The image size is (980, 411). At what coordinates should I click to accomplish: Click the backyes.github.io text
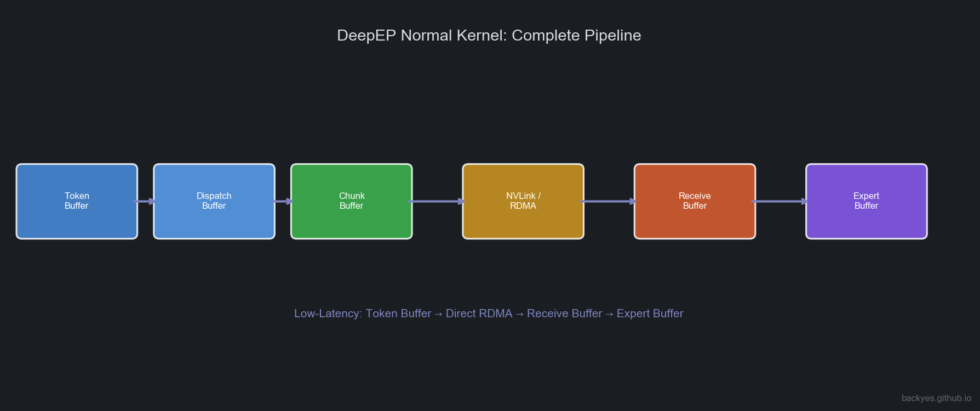tap(936, 398)
